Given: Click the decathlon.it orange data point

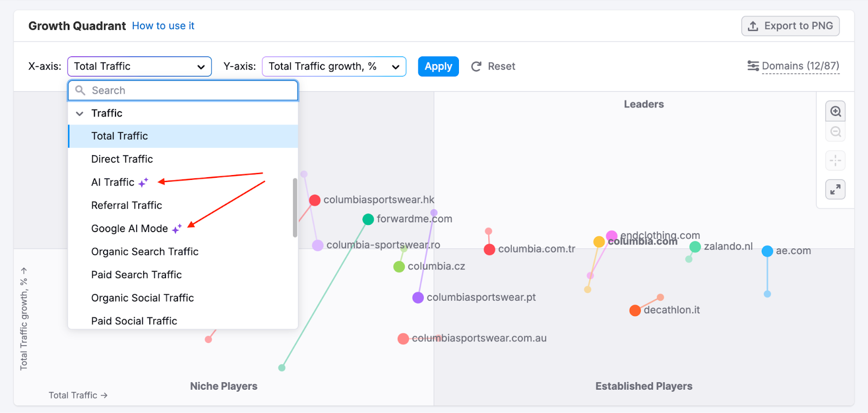Looking at the screenshot, I should [635, 311].
